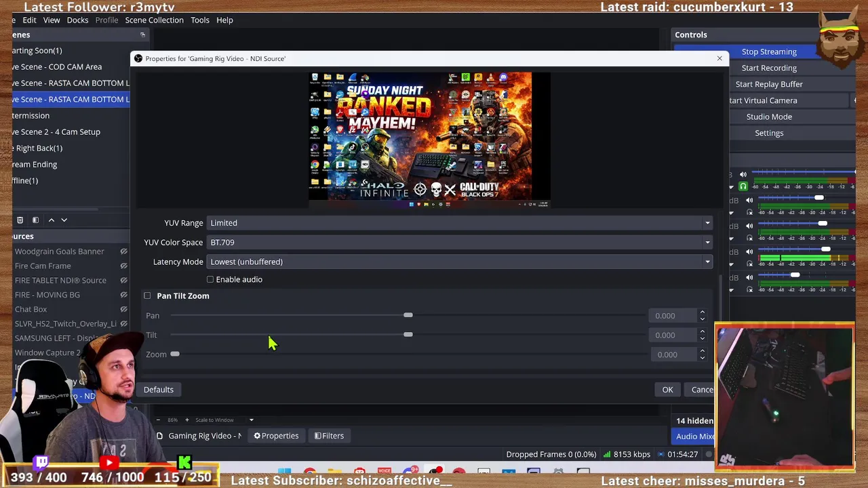
Task: Click the Twitch follower goal icon
Action: 42,463
